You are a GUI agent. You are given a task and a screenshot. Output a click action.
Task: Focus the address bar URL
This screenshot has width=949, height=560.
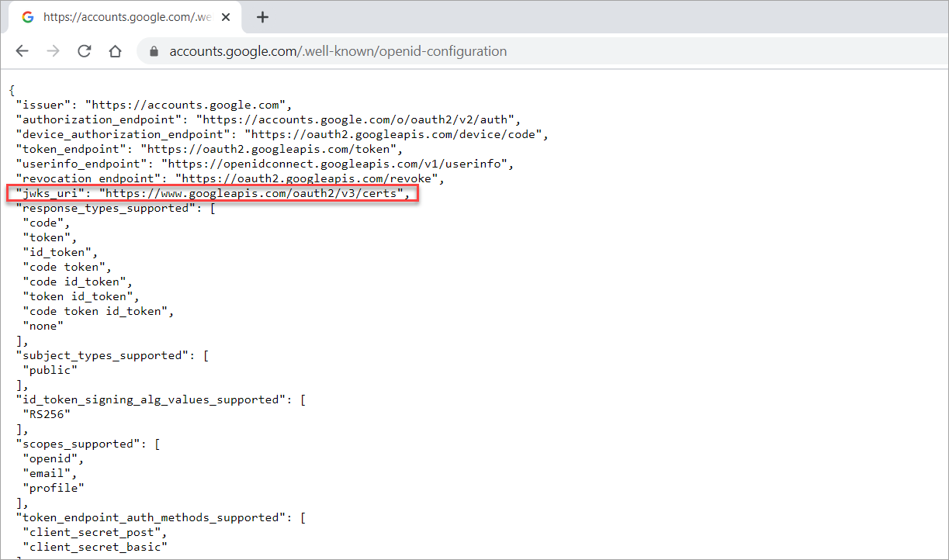coord(338,51)
